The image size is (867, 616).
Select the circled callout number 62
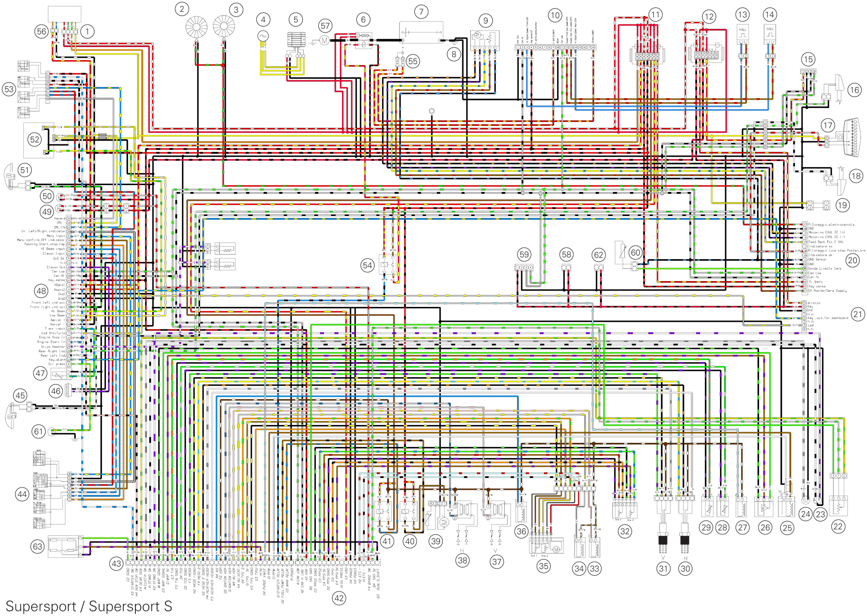[x=598, y=255]
